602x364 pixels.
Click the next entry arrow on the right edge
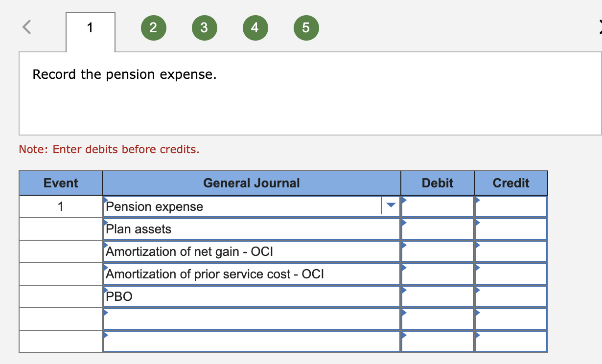(x=599, y=28)
